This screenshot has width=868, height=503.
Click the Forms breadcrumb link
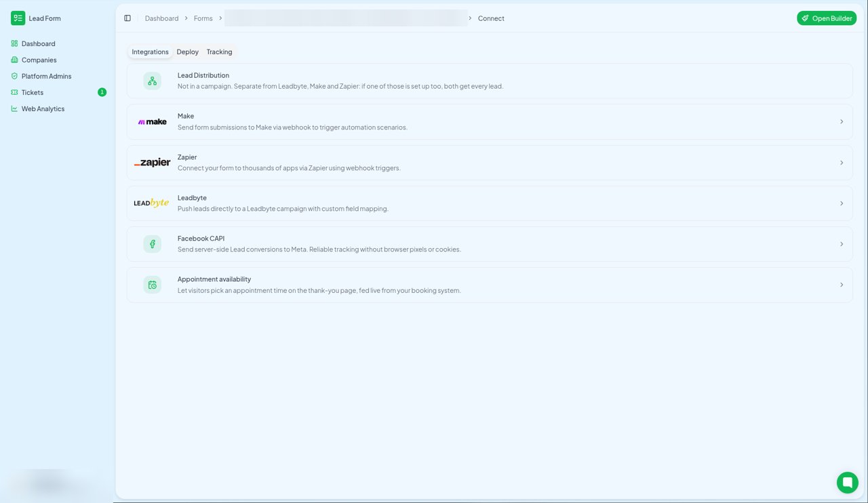tap(203, 18)
